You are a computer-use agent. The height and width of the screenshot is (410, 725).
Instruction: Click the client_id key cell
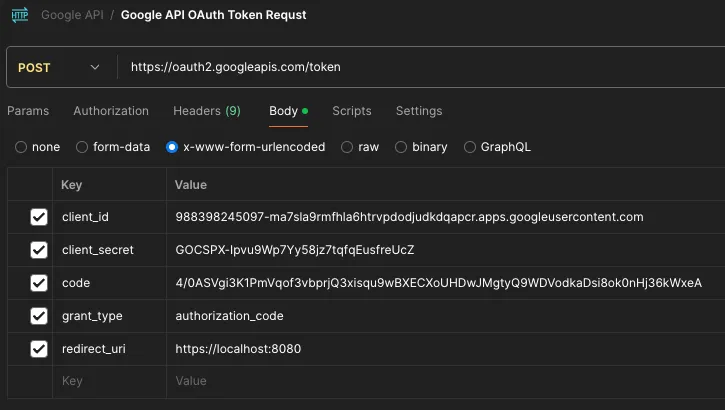pos(110,217)
